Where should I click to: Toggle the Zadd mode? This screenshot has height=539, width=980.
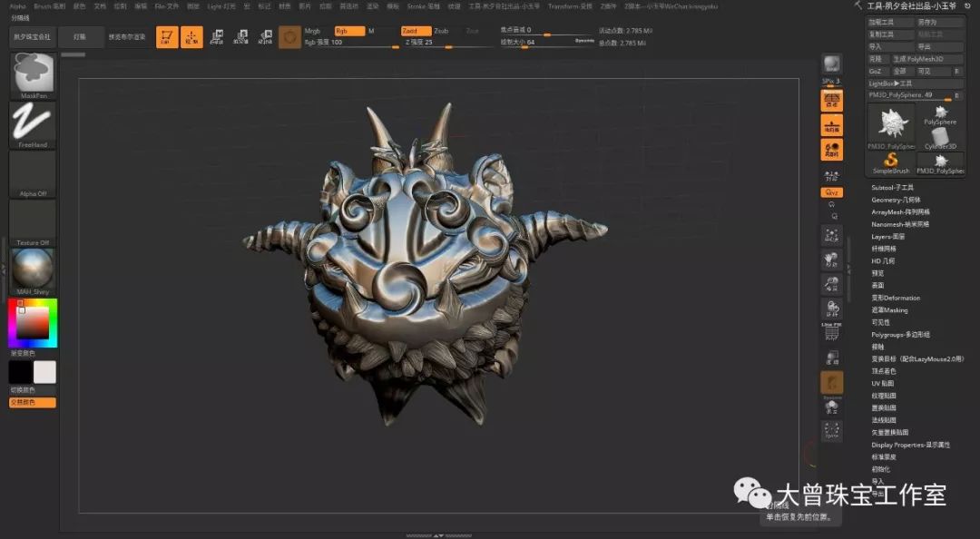416,31
